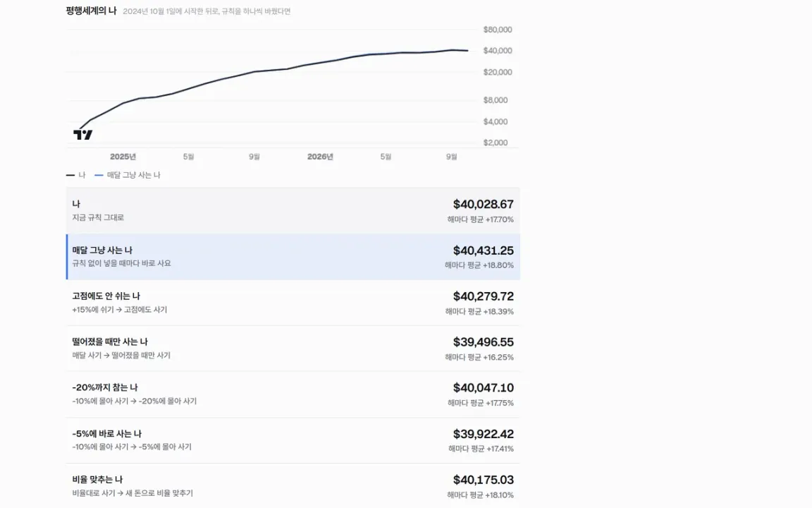The width and height of the screenshot is (812, 508).
Task: Click the subtitle starting '2024년 10월 1일에 시작한 뒤로'
Action: tap(207, 11)
